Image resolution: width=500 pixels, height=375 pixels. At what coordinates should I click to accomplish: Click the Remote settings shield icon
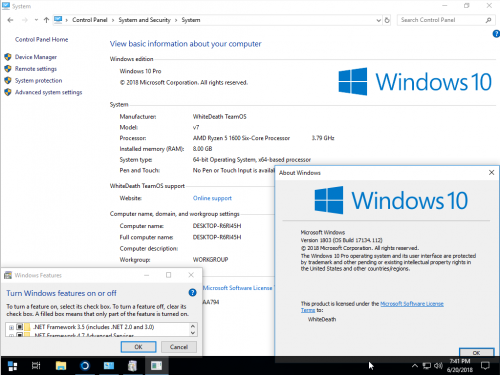8,69
